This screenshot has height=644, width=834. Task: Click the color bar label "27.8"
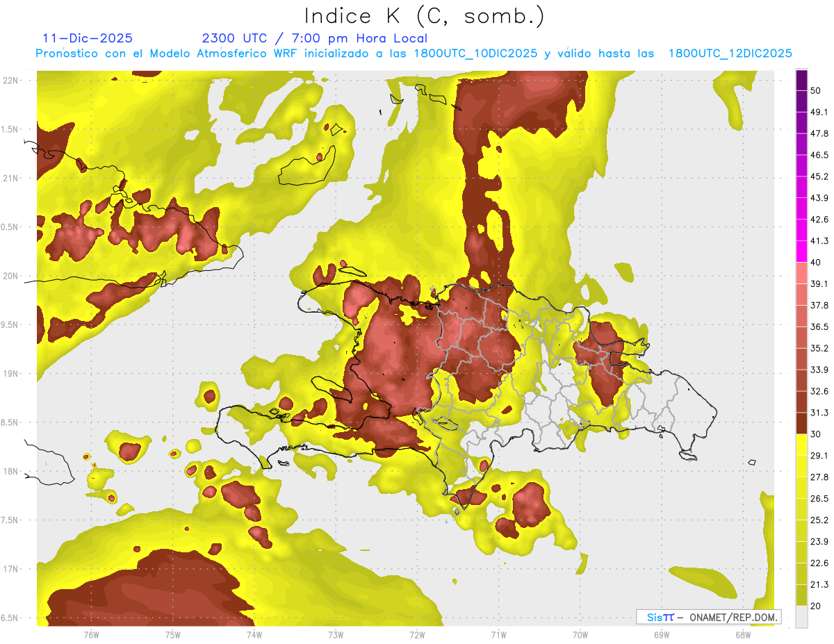click(x=819, y=477)
